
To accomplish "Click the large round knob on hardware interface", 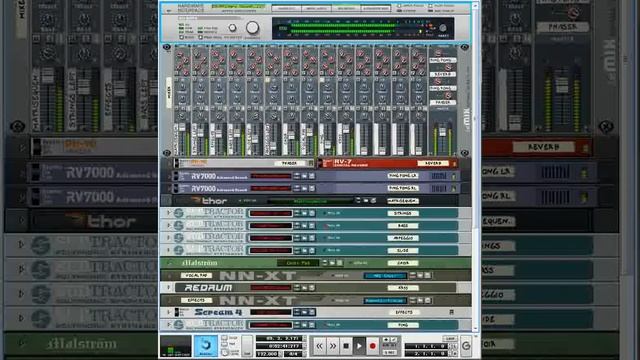I will [252, 27].
